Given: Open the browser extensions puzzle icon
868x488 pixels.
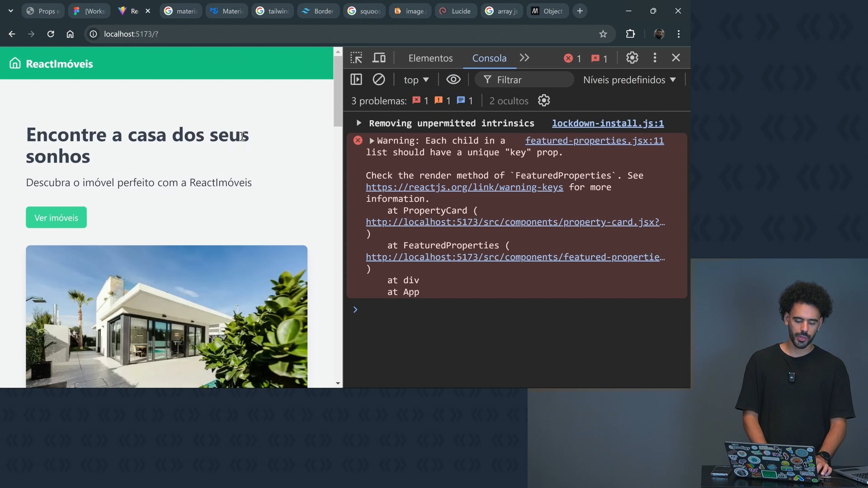Looking at the screenshot, I should 630,34.
